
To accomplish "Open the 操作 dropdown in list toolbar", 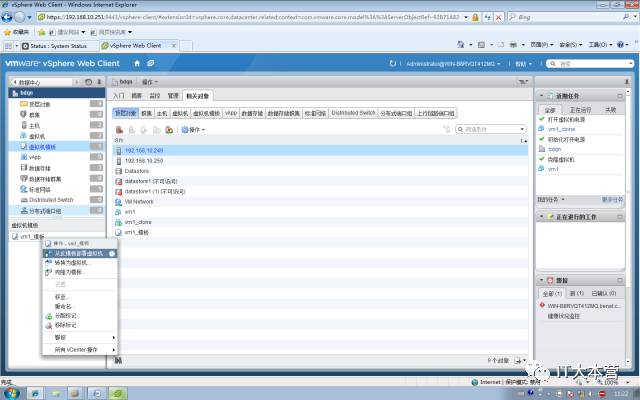I will pyautogui.click(x=193, y=130).
